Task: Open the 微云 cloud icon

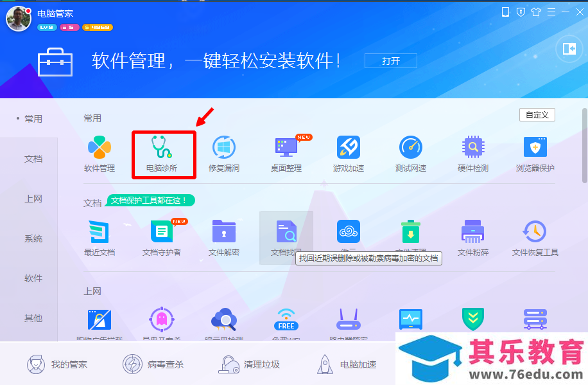Action: click(x=349, y=232)
